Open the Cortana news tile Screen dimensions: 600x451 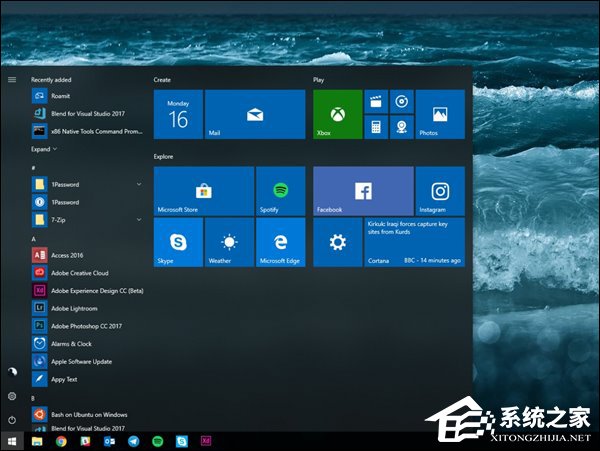point(415,242)
